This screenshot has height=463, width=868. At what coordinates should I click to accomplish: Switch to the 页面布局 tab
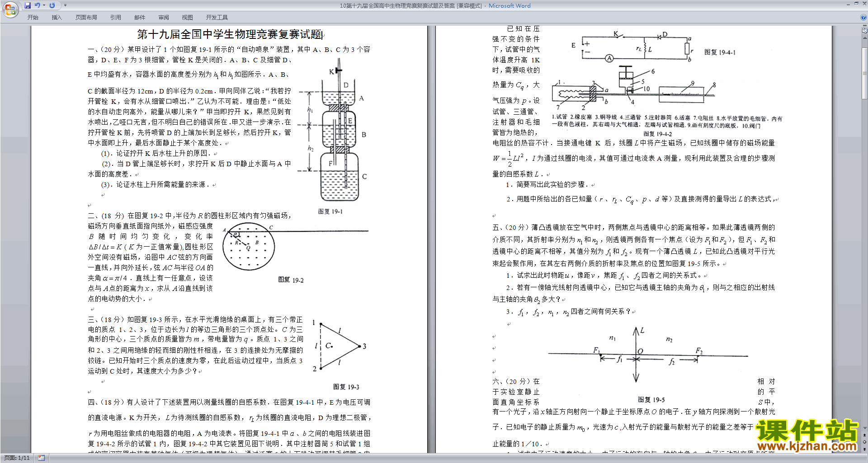pos(86,18)
